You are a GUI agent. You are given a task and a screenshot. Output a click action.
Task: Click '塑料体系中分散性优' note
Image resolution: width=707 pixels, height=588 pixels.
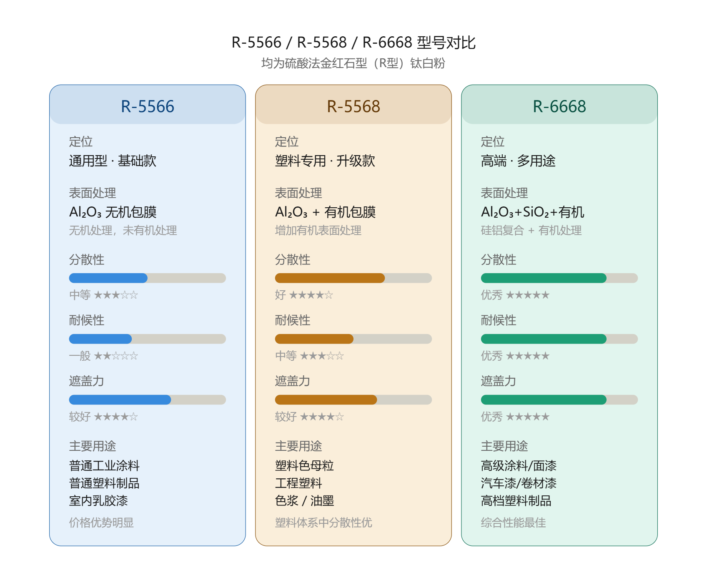pyautogui.click(x=323, y=523)
